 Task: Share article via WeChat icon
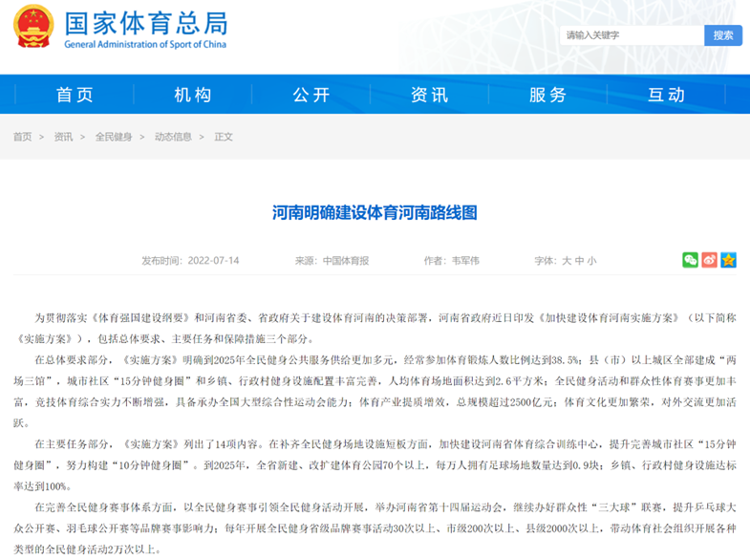point(690,260)
